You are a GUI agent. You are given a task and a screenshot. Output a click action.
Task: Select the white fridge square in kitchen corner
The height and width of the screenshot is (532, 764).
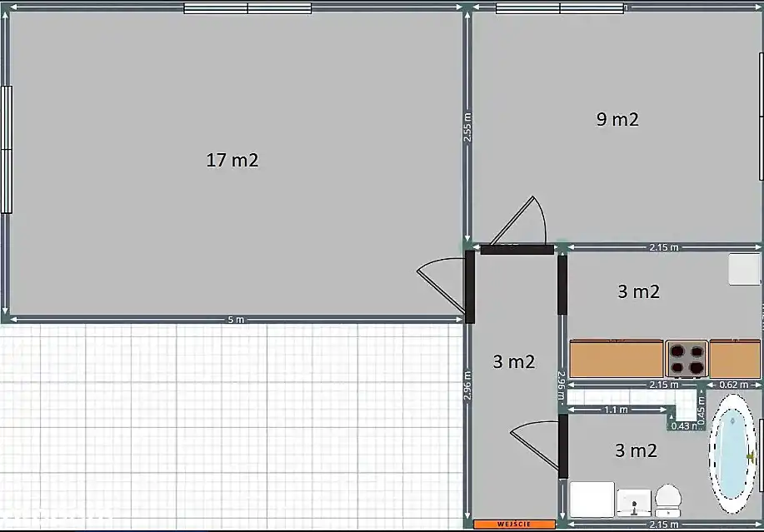click(744, 270)
